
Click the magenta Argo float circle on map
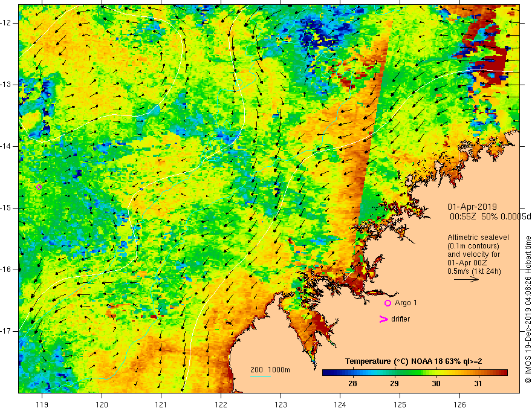coord(39,187)
